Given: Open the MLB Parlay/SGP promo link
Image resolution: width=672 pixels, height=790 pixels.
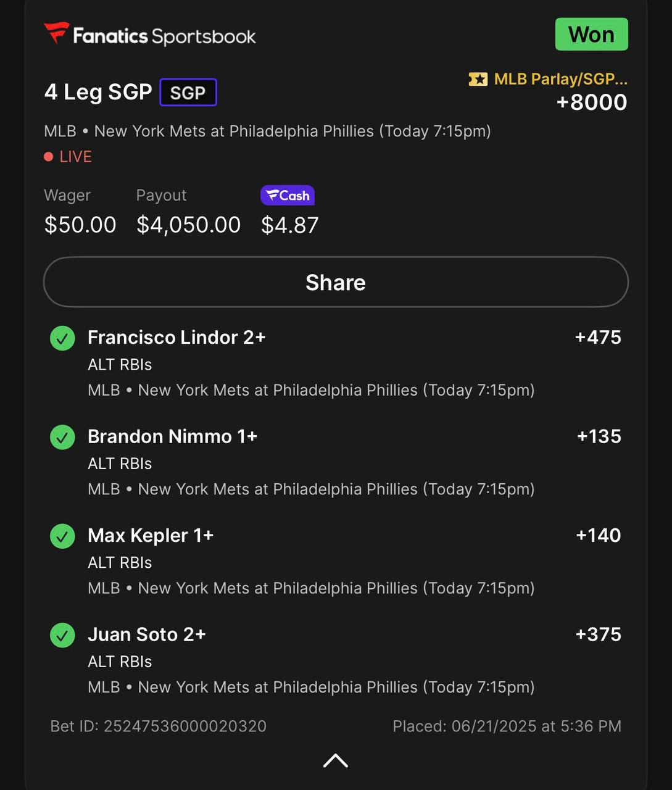Looking at the screenshot, I should (561, 79).
